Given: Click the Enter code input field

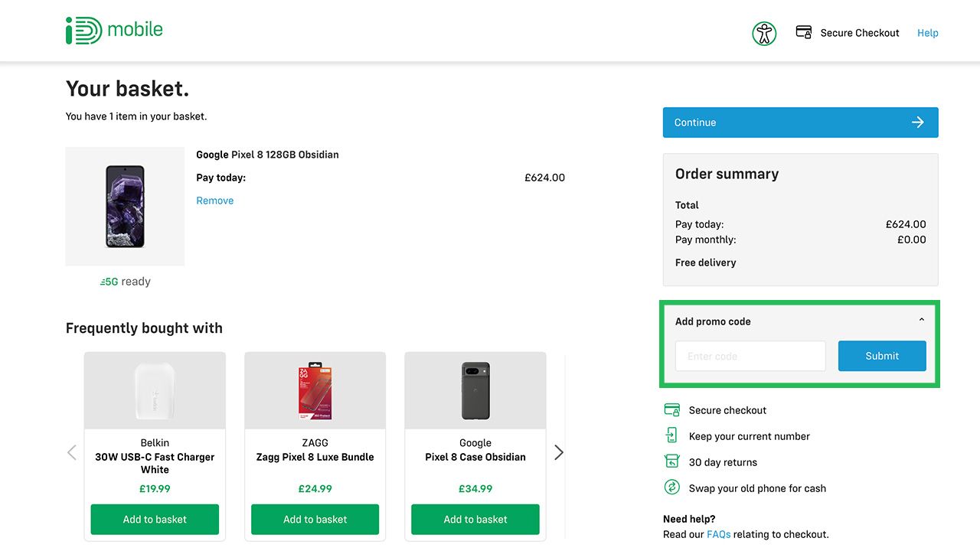Looking at the screenshot, I should click(x=750, y=356).
